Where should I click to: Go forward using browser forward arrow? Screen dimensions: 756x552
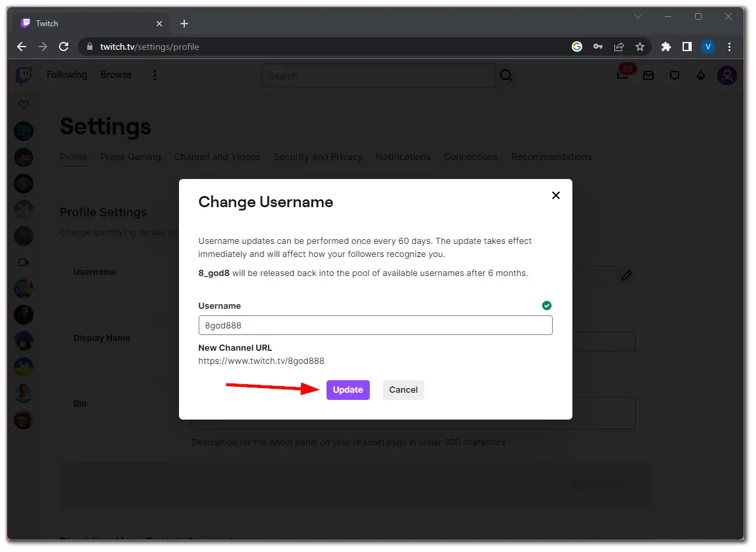click(x=43, y=47)
